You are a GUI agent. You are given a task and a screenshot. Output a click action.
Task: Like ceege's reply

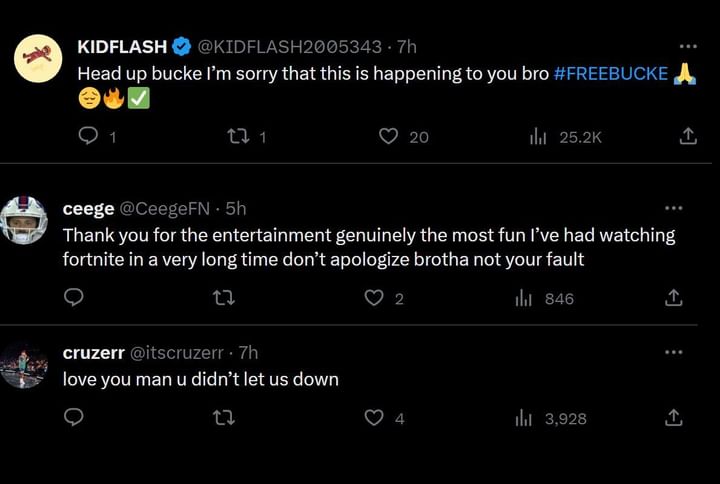pos(374,297)
